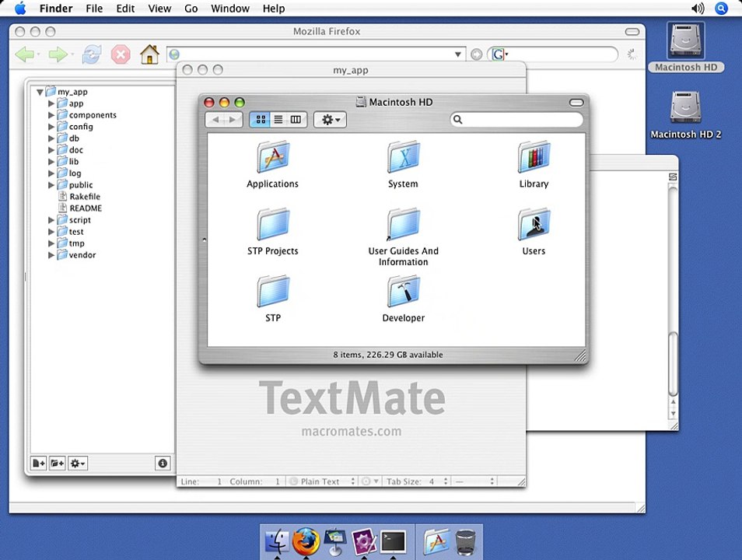Viewport: 742px width, 560px height.
Task: Click the volume menu bar icon
Action: (698, 8)
